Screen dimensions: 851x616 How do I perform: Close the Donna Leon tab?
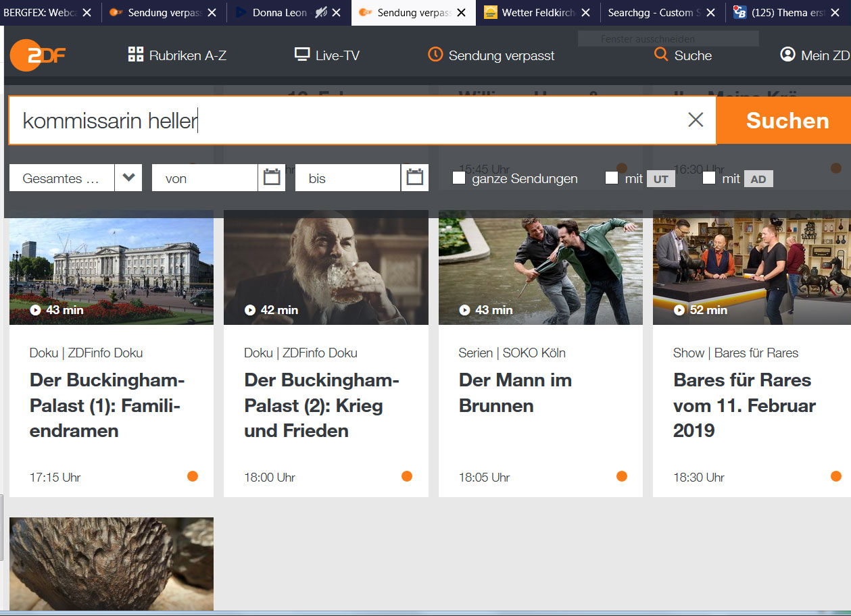[337, 13]
